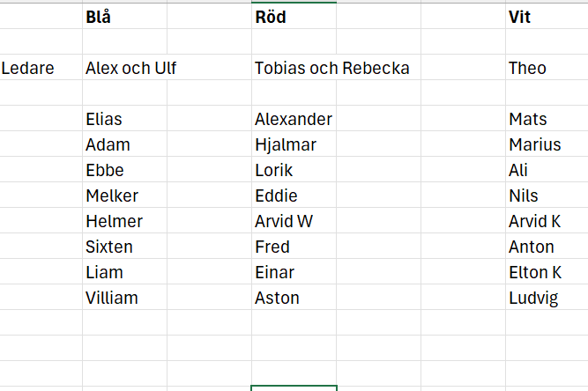Click the cell containing "Arvid K"
This screenshot has width=588, height=391.
coord(535,221)
